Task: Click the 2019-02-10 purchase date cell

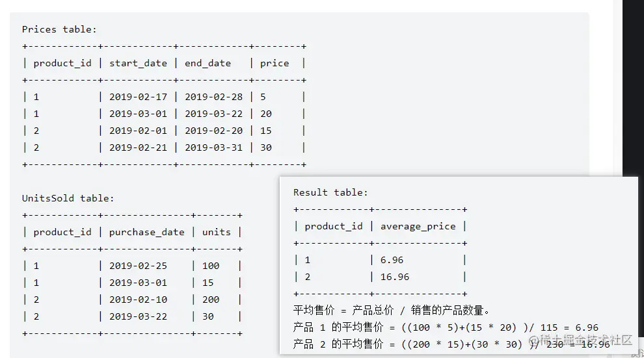Action: [x=138, y=300]
